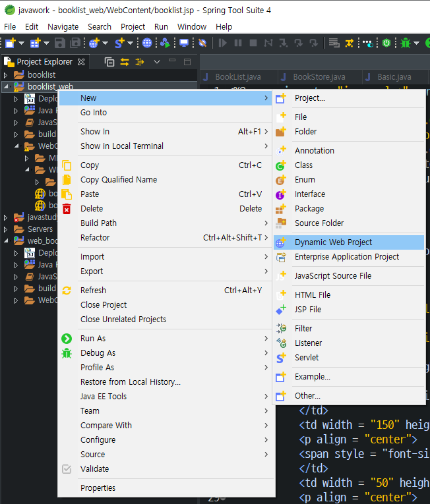
Task: Select Properties in context menu
Action: (x=167, y=488)
